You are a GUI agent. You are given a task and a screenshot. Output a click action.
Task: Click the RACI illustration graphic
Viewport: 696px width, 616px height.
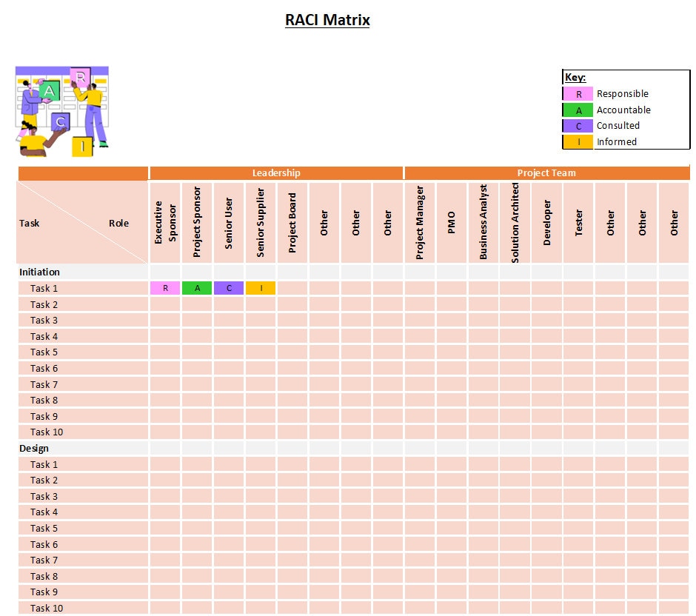pyautogui.click(x=62, y=111)
